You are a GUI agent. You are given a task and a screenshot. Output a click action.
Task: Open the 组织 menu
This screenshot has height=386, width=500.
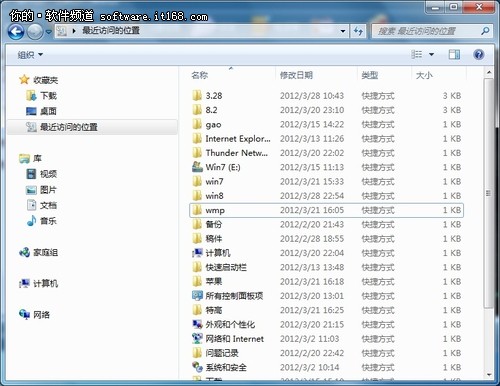point(30,55)
